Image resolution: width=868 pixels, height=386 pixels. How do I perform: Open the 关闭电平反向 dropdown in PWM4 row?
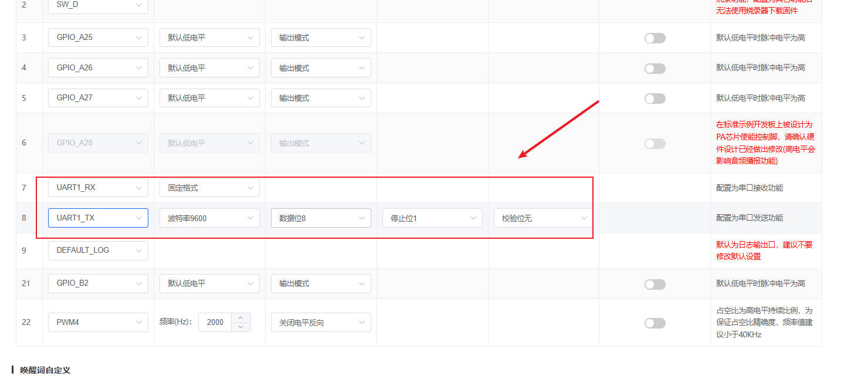point(321,323)
